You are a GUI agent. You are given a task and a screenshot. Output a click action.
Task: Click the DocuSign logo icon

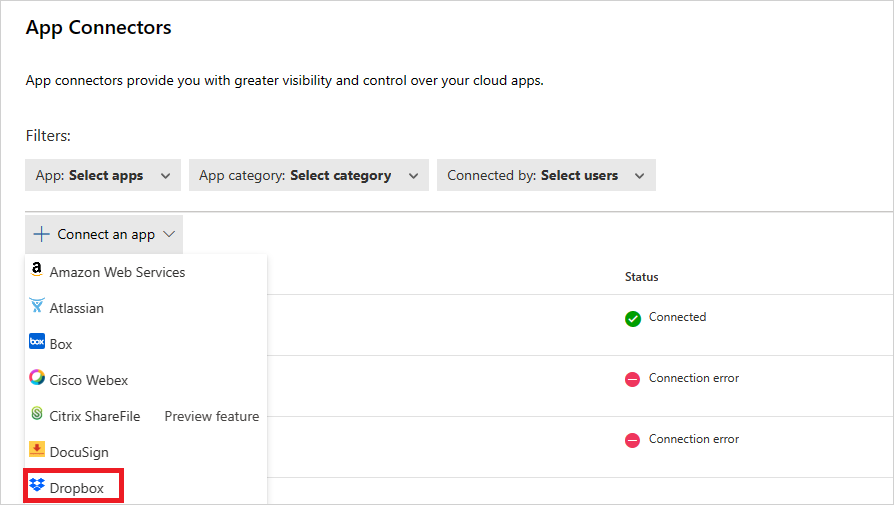pos(37,451)
